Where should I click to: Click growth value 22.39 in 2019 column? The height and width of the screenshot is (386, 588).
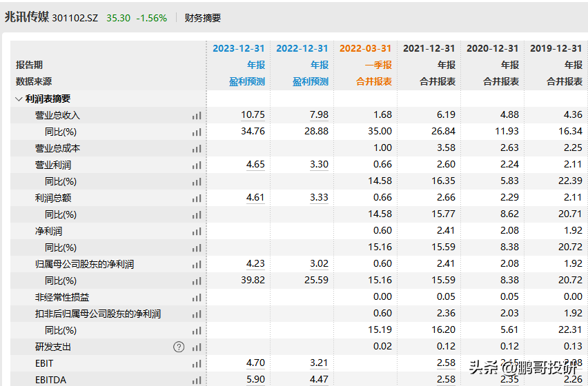pos(570,181)
